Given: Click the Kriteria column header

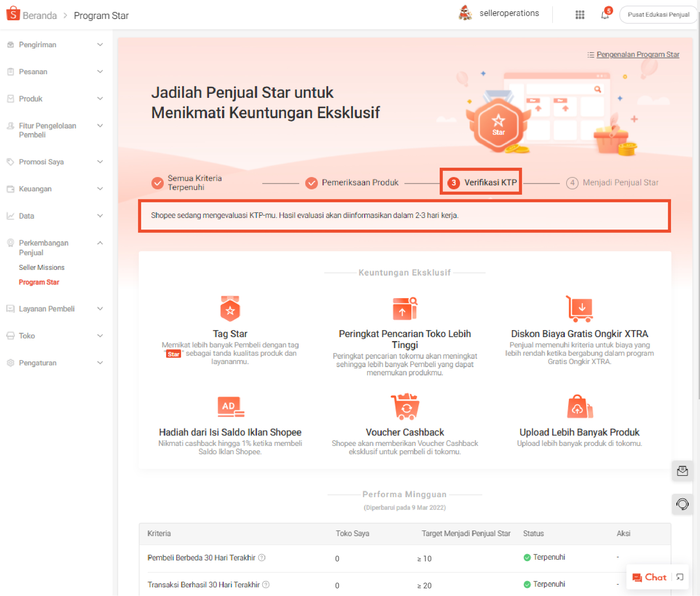Looking at the screenshot, I should coord(159,533).
